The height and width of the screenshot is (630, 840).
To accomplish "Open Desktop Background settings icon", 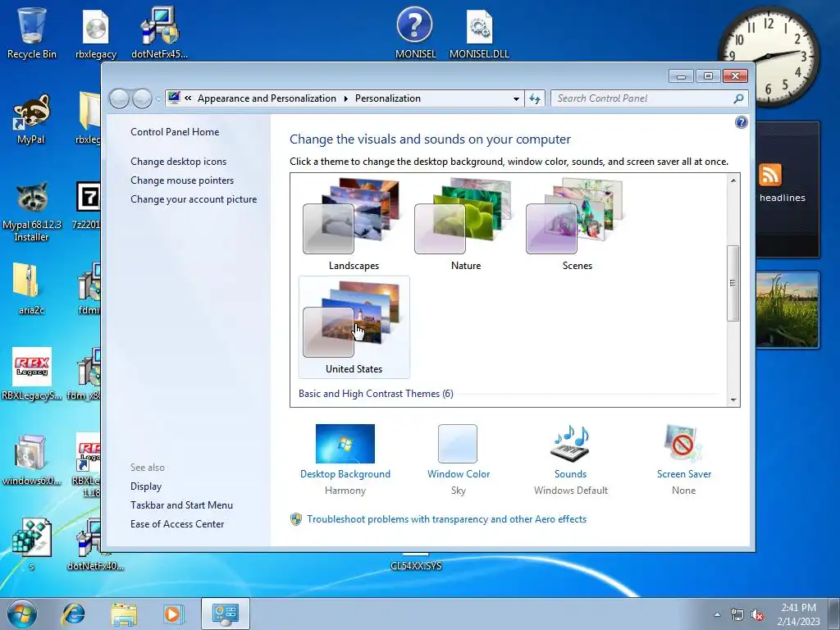I will point(345,444).
